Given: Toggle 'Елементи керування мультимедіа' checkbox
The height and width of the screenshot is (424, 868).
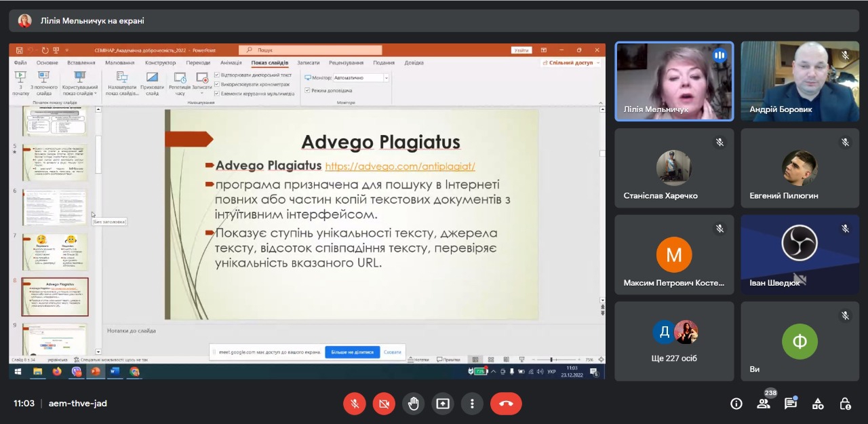Looking at the screenshot, I should pyautogui.click(x=217, y=93).
